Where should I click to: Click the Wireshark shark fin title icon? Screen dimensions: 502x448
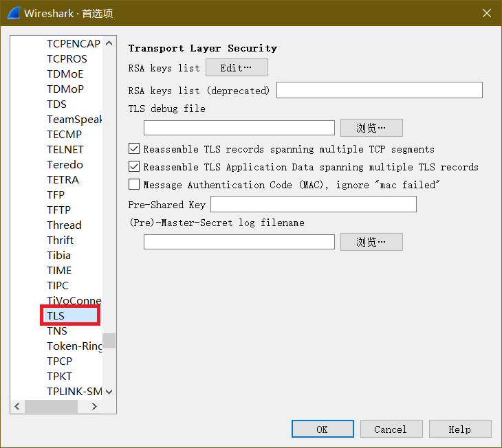pos(13,13)
